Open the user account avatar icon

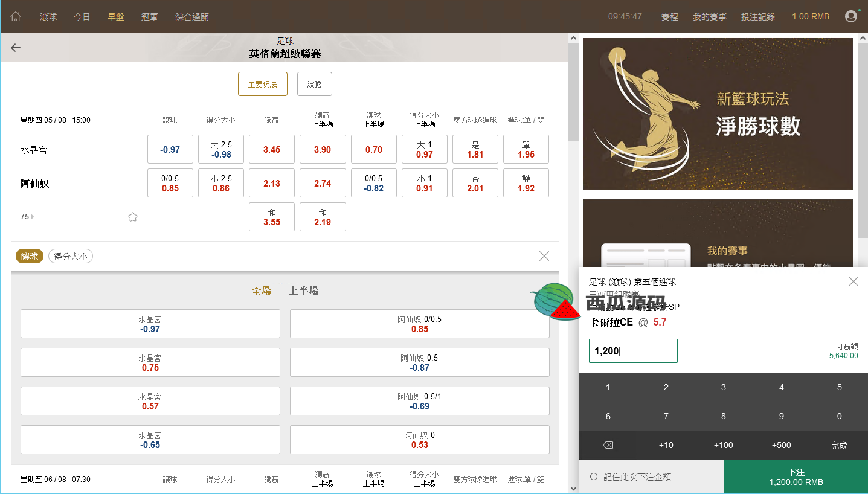pyautogui.click(x=851, y=16)
